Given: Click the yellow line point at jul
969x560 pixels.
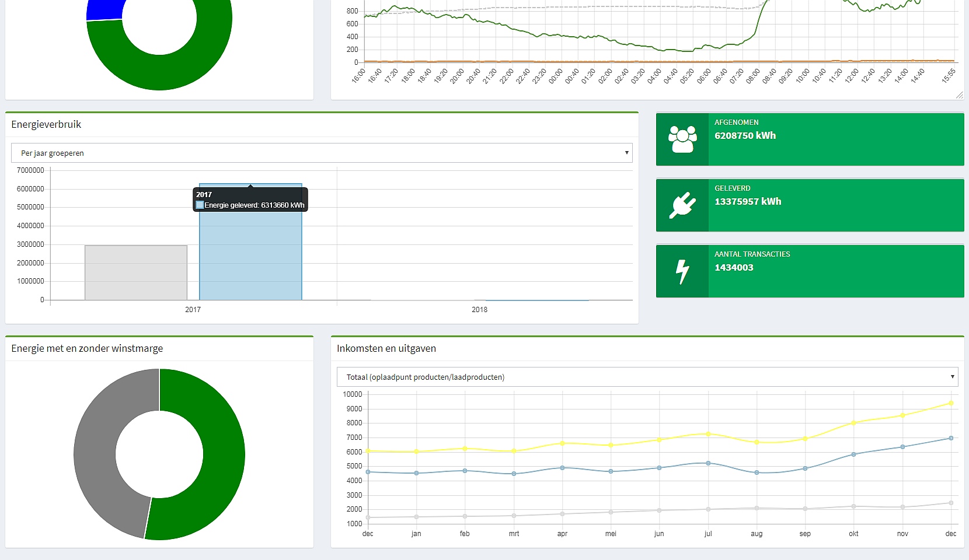Looking at the screenshot, I should 708,434.
